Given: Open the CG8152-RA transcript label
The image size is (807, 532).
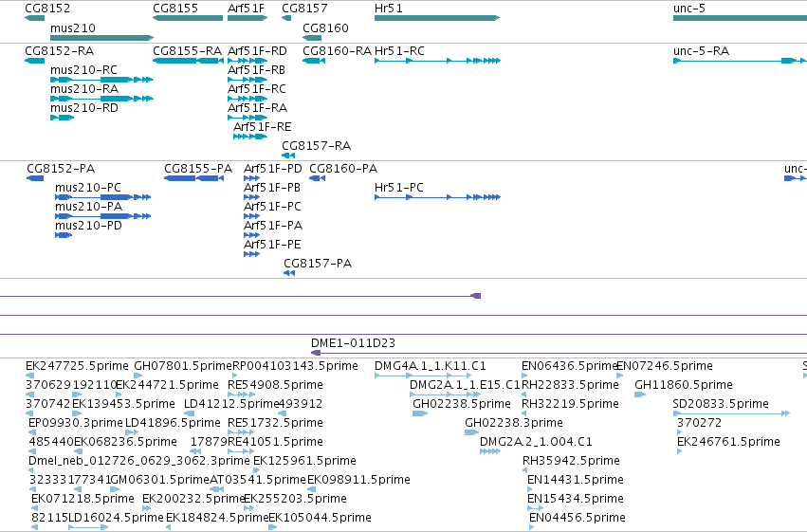Looking at the screenshot, I should (x=59, y=51).
